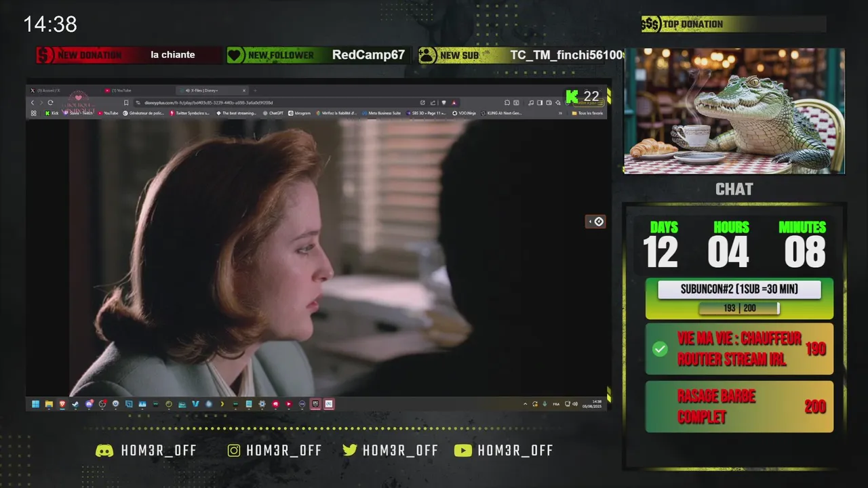Open Steam from the taskbar
Viewport: 868px width, 488px height.
(x=75, y=404)
